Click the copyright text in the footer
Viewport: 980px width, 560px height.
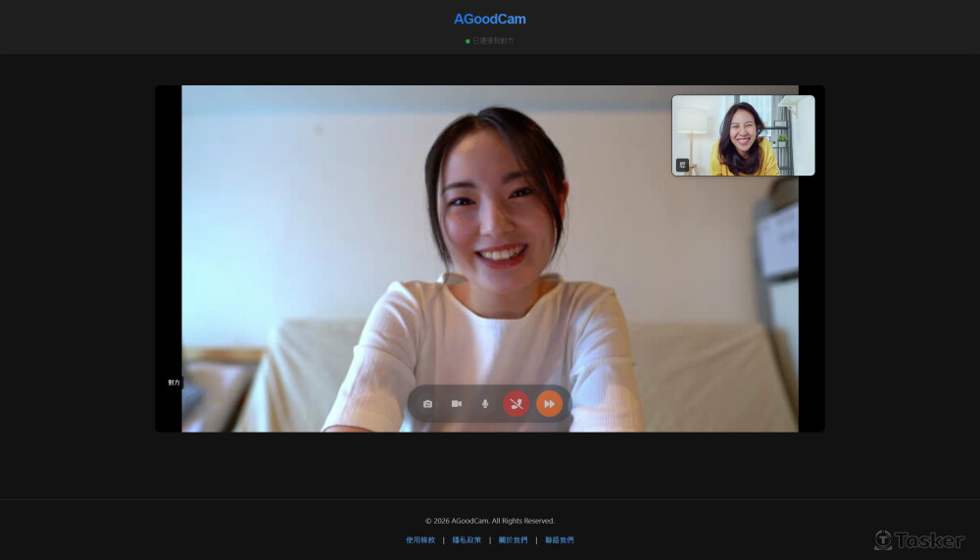tap(490, 521)
